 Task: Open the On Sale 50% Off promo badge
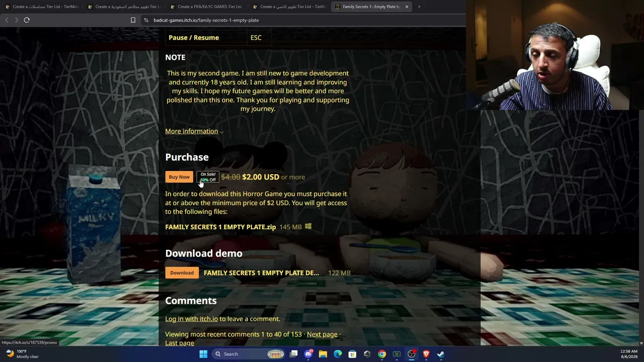(208, 177)
